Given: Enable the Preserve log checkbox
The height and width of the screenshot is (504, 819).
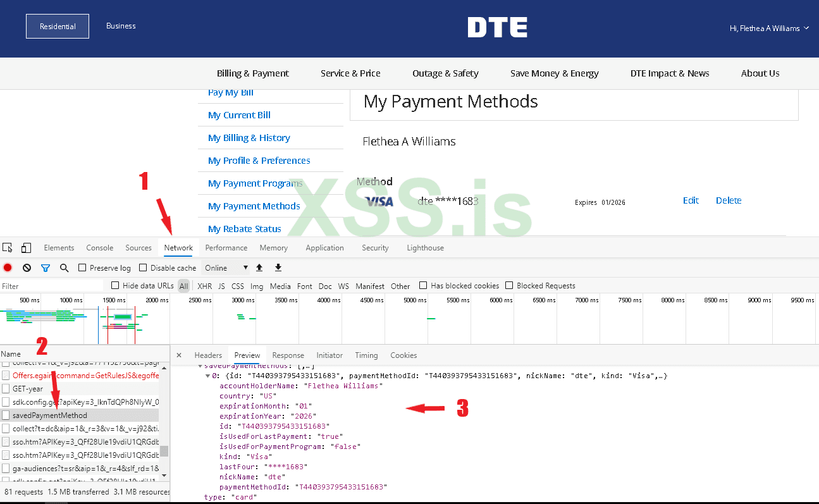Looking at the screenshot, I should coord(82,268).
